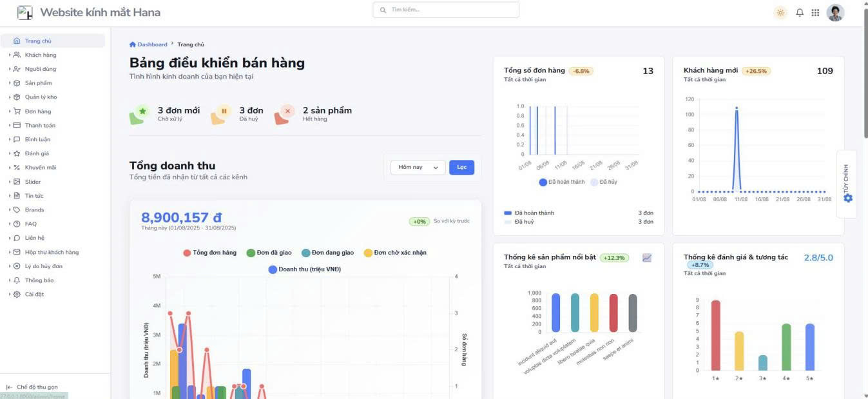Image resolution: width=868 pixels, height=399 pixels.
Task: Click the Dashboard breadcrumb link
Action: tap(148, 44)
